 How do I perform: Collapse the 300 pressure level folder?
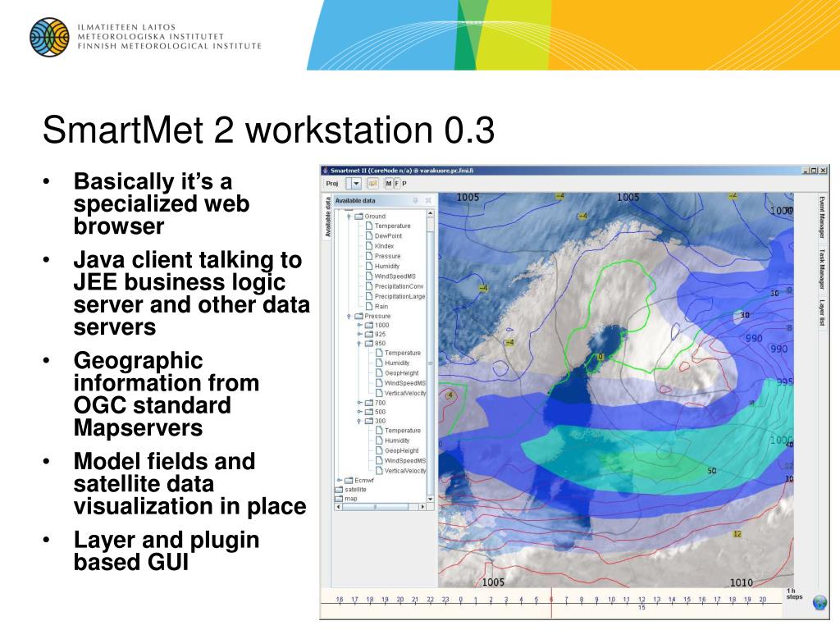(x=360, y=421)
